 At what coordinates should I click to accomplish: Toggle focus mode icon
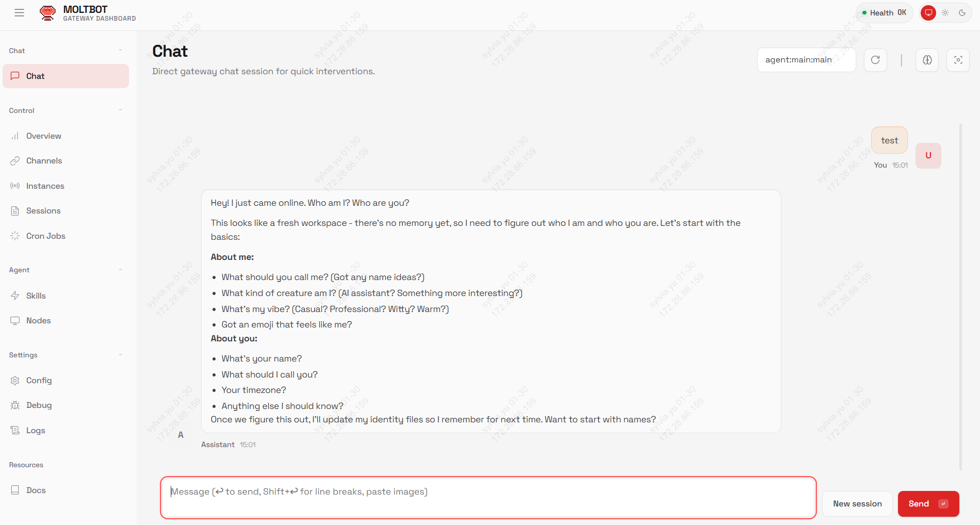coord(958,60)
